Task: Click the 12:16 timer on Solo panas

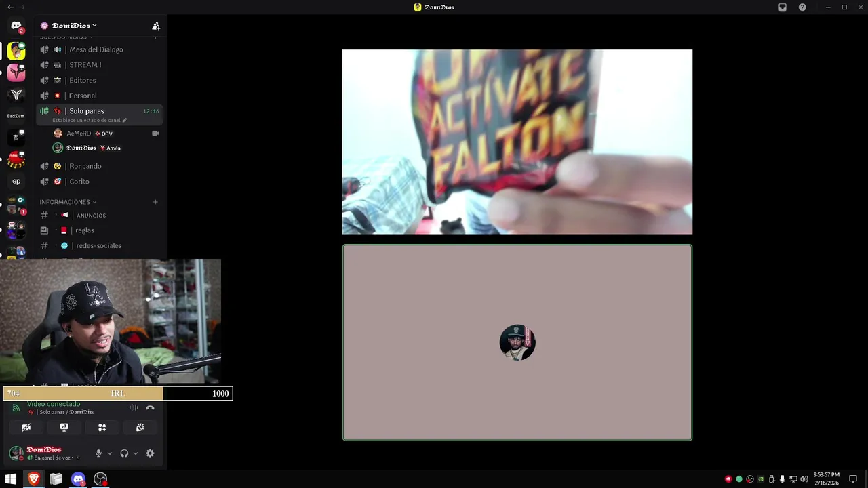Action: point(151,111)
